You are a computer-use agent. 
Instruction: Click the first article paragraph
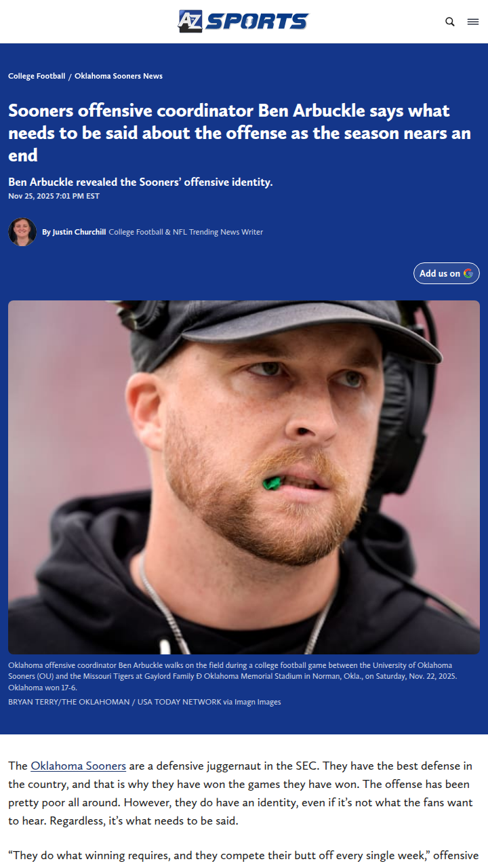[241, 793]
